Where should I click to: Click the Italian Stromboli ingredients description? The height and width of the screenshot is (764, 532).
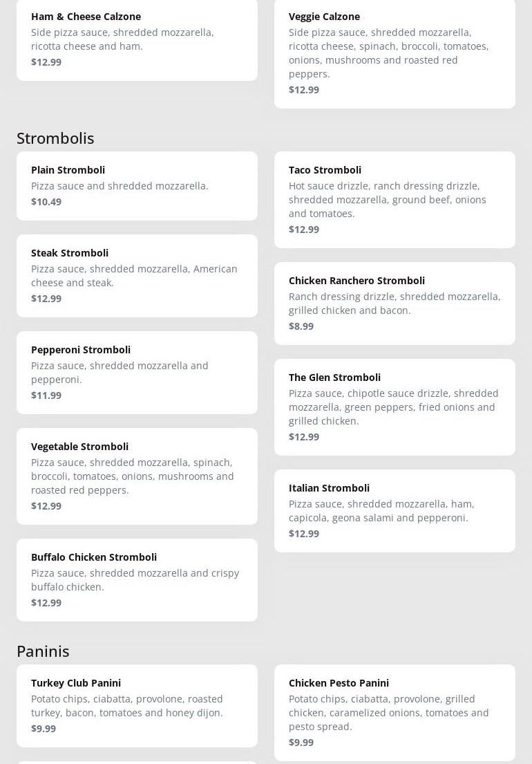click(381, 511)
